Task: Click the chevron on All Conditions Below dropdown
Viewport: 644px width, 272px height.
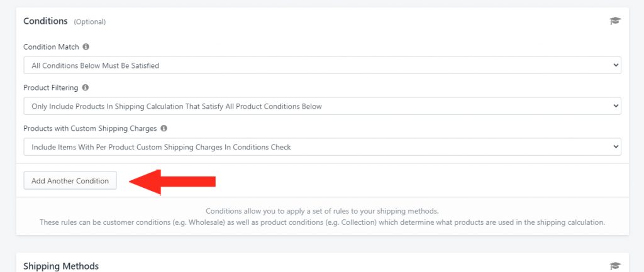Action: pos(615,65)
